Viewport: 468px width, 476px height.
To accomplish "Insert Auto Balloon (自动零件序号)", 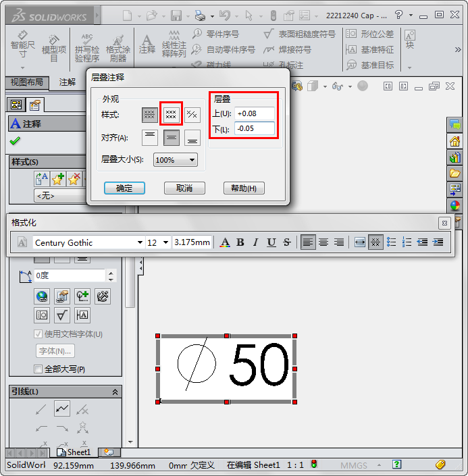I will pos(224,49).
